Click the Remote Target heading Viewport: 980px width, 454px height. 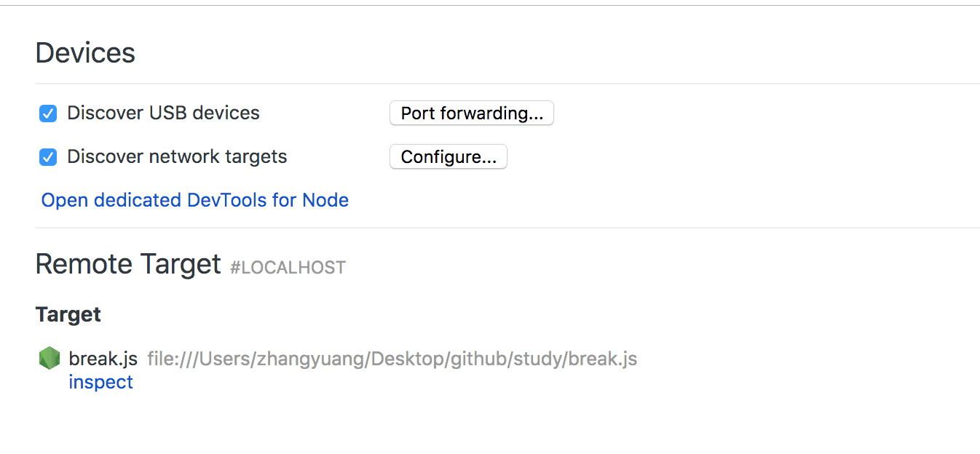(x=128, y=264)
